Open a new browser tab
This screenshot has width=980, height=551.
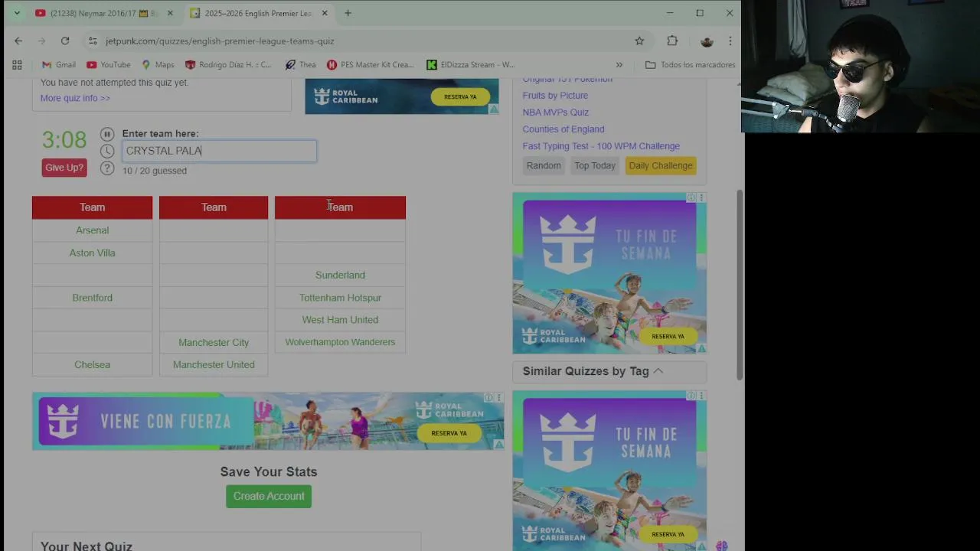click(348, 13)
